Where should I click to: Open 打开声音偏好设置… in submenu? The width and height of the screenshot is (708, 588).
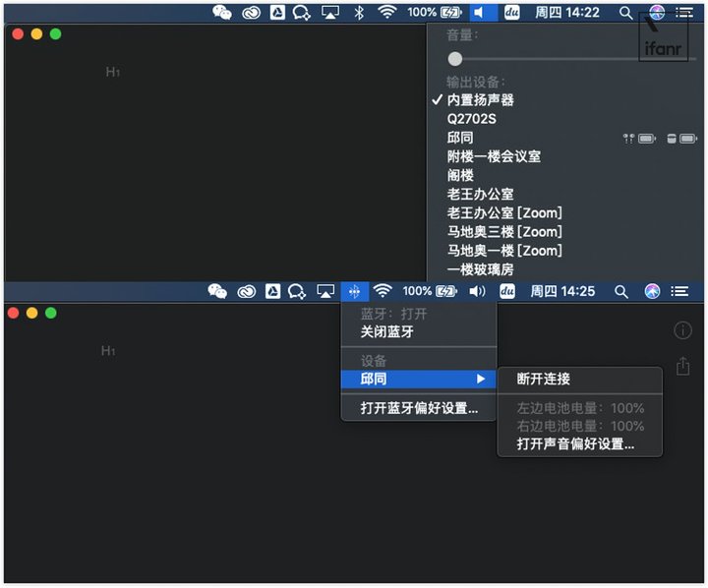[x=580, y=443]
